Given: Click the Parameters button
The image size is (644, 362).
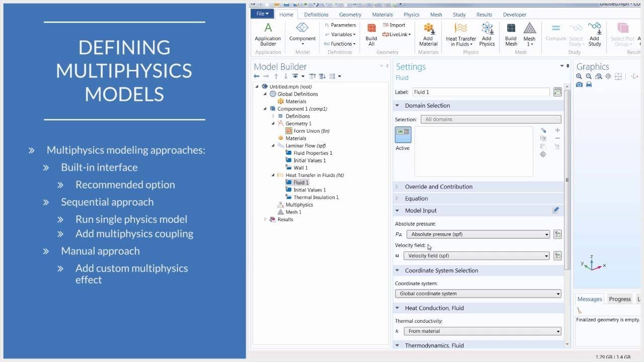Looking at the screenshot, I should click(340, 25).
